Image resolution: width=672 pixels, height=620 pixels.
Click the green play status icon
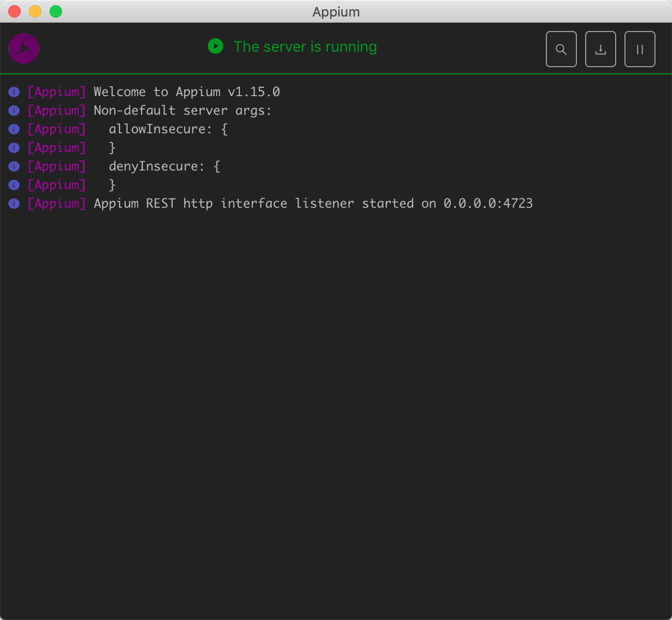[x=216, y=47]
